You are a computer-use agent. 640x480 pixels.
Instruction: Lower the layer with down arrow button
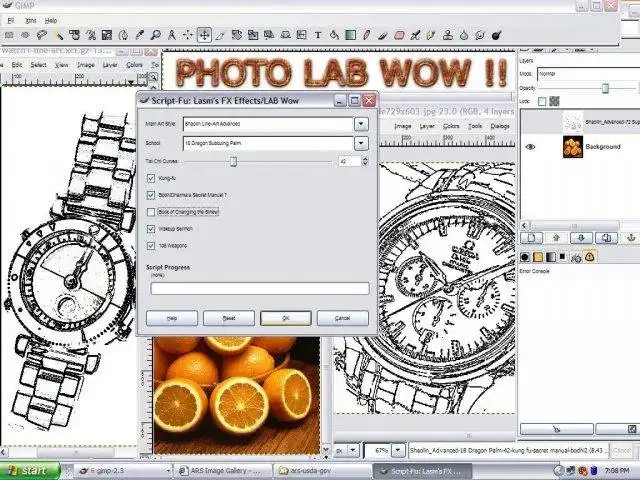(581, 238)
